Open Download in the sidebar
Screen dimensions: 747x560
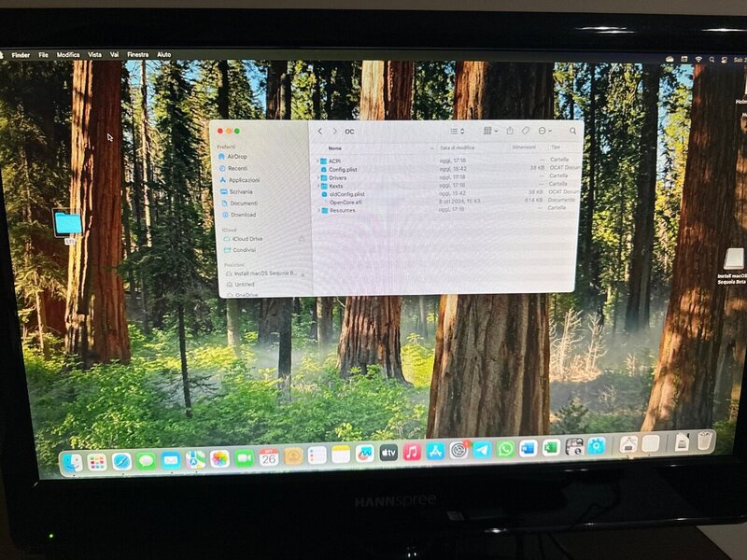click(x=239, y=215)
